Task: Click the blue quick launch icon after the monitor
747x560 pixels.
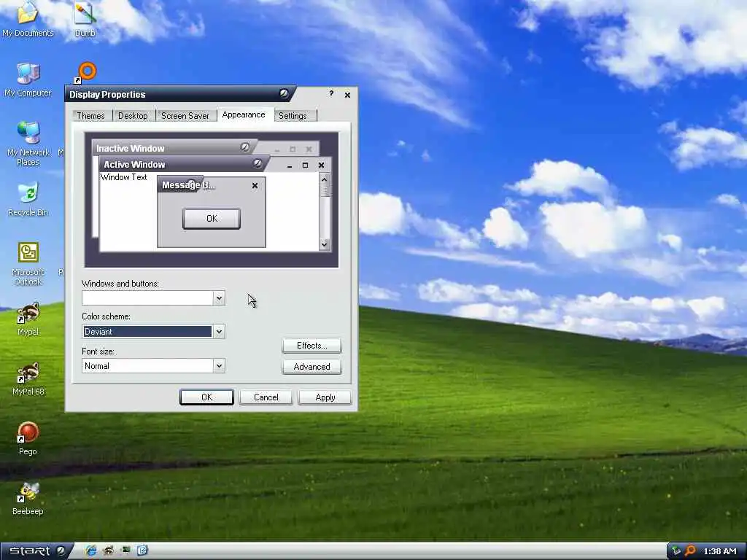Action: click(x=142, y=551)
